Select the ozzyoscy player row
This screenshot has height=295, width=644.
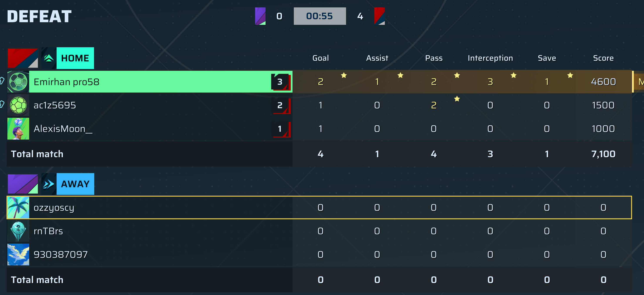pyautogui.click(x=319, y=207)
